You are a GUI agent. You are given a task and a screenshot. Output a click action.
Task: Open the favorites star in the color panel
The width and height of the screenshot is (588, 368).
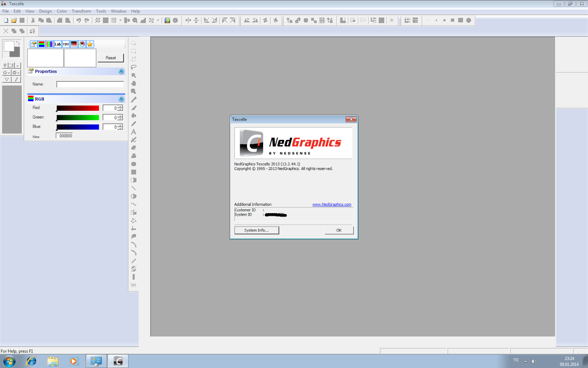pos(90,44)
